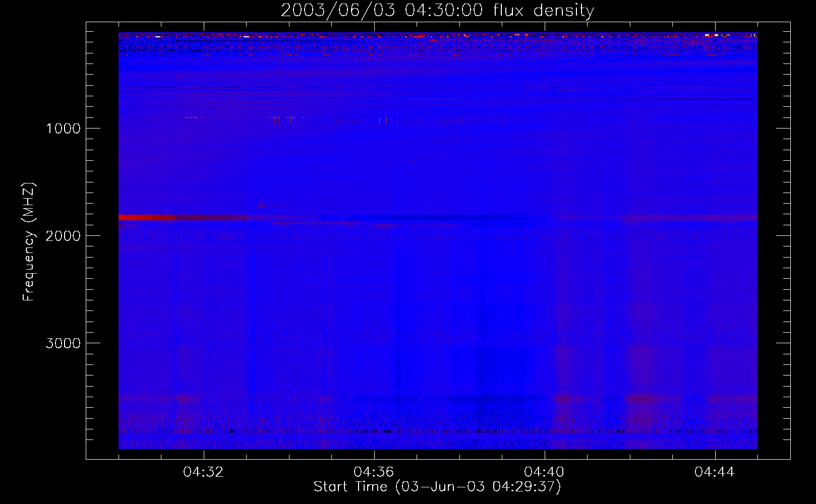Click the 3000 frequency tick label

click(x=63, y=343)
